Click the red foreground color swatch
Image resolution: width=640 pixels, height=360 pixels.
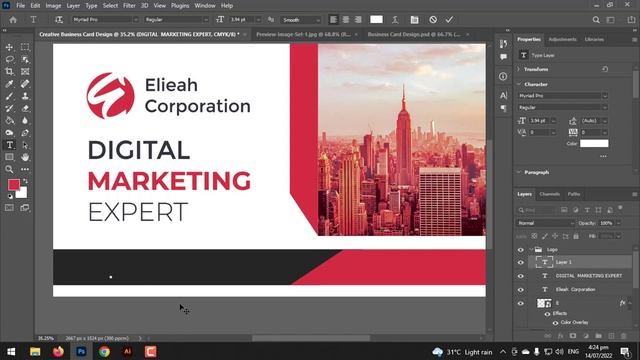pos(13,185)
